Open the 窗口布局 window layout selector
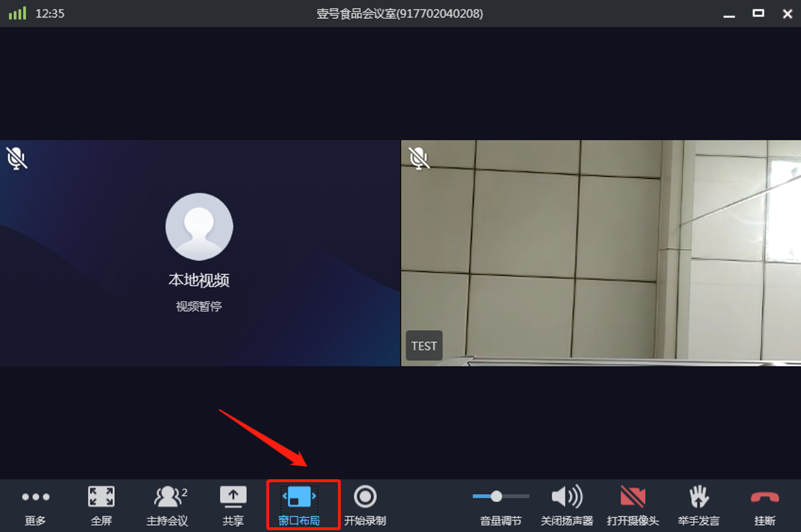The width and height of the screenshot is (801, 532). pos(299,504)
